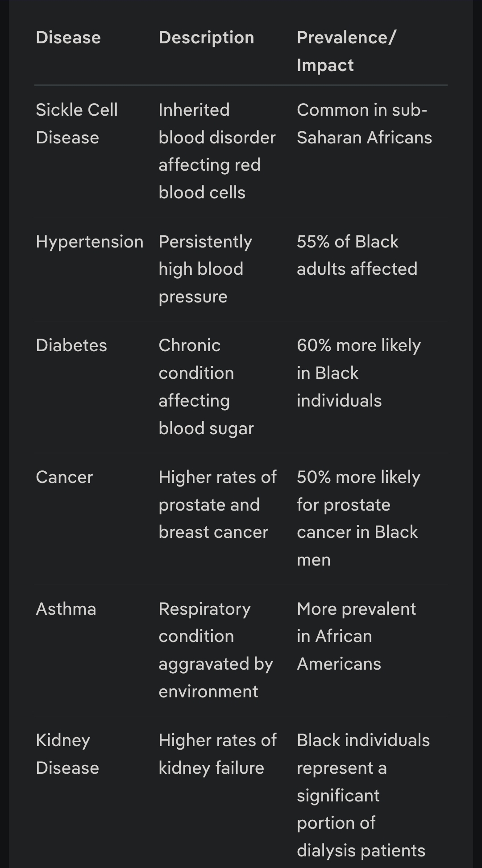Select 'Respiratory condition aggravated by environment' cell

click(x=216, y=650)
